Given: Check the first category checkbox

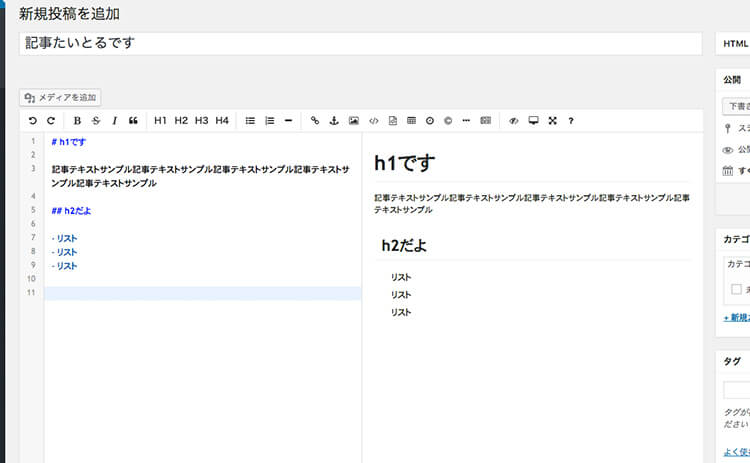Looking at the screenshot, I should pos(736,289).
